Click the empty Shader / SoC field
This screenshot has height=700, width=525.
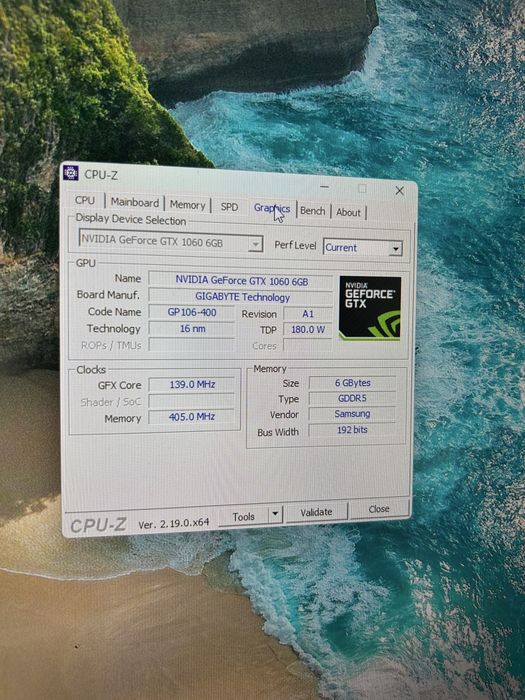point(192,401)
